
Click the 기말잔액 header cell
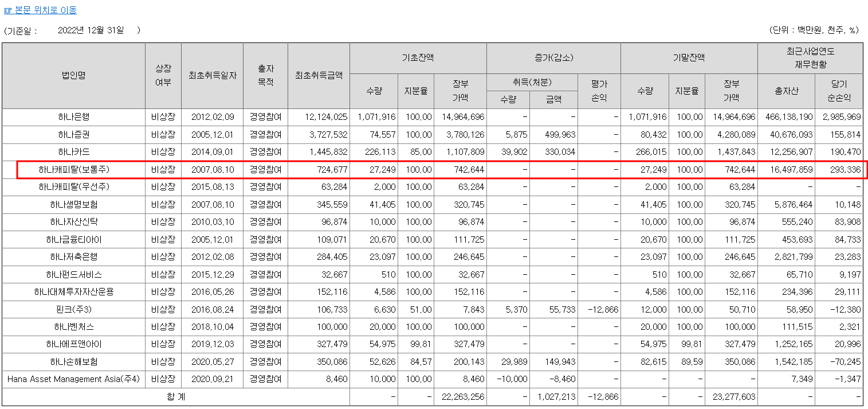click(689, 58)
